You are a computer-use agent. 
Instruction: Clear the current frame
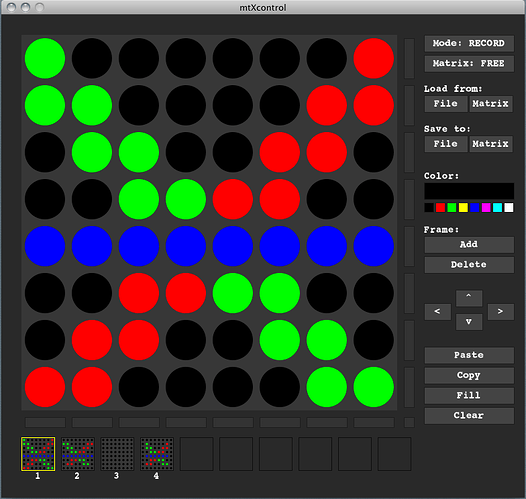[469, 416]
